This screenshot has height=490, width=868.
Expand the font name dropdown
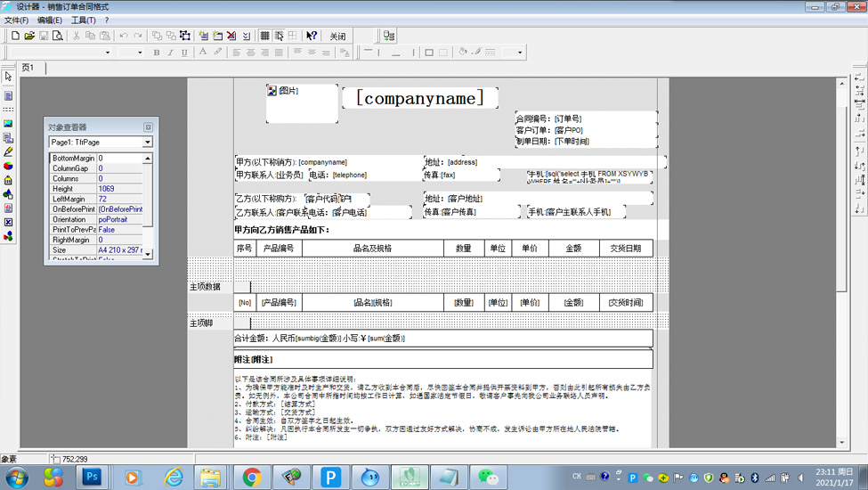point(108,53)
